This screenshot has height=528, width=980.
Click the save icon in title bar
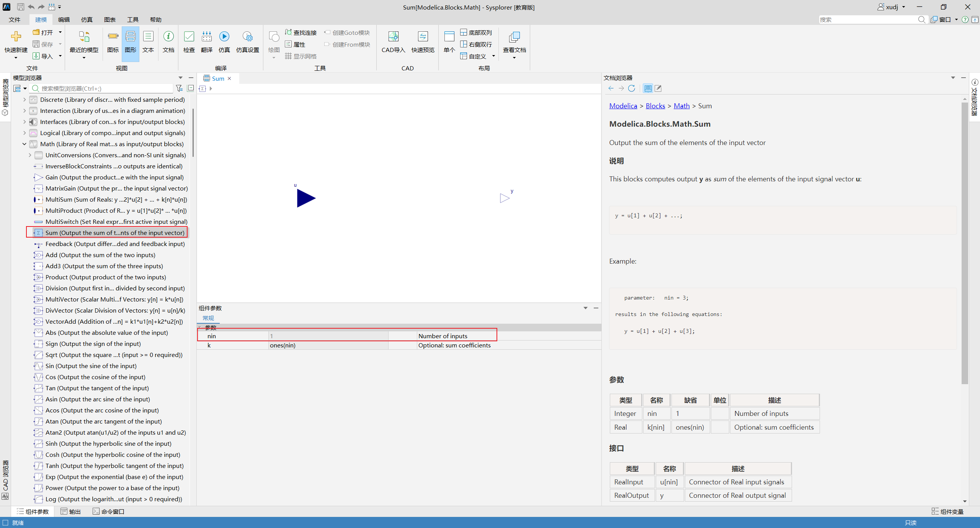tap(21, 7)
